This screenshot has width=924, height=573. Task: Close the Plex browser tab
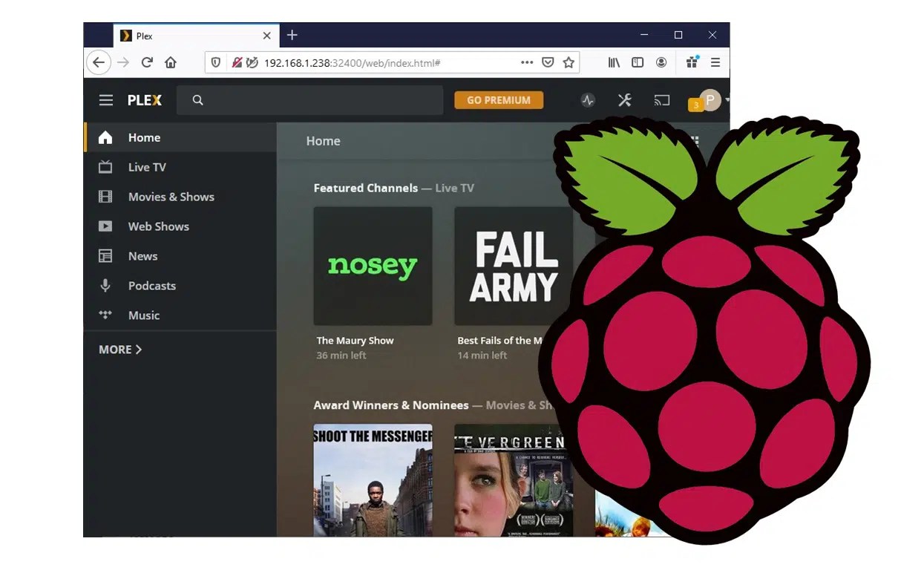click(x=267, y=36)
